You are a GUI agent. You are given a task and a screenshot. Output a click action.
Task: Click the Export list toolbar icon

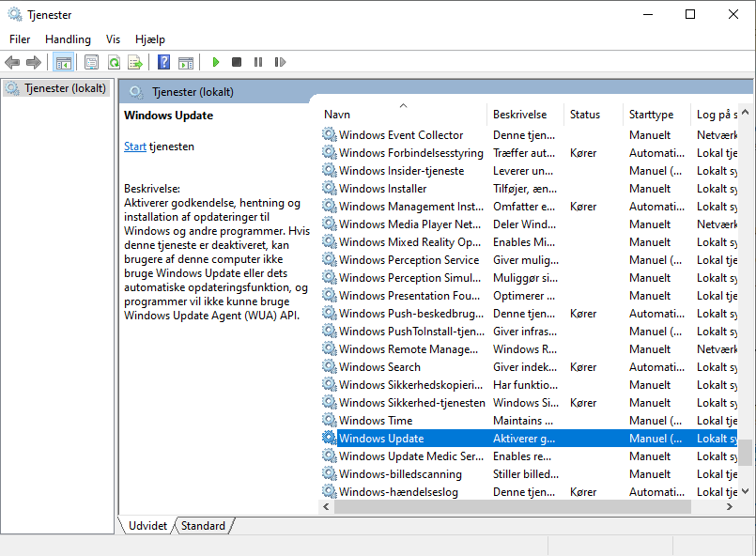tap(135, 62)
